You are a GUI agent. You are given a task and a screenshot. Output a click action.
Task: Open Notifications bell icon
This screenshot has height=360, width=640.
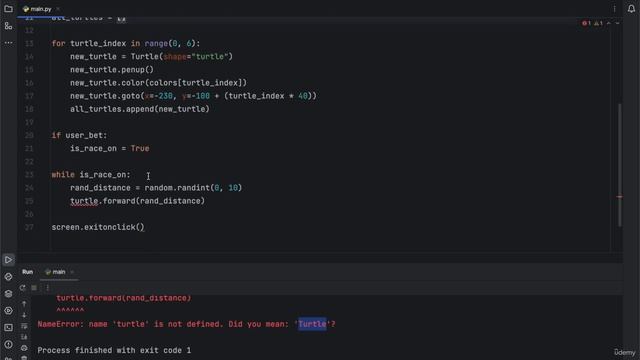pos(631,9)
